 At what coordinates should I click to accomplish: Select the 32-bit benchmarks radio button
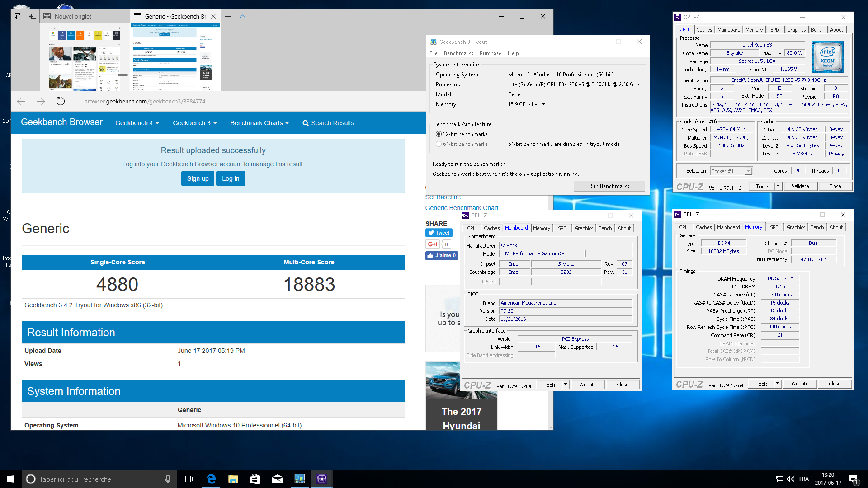pyautogui.click(x=439, y=134)
